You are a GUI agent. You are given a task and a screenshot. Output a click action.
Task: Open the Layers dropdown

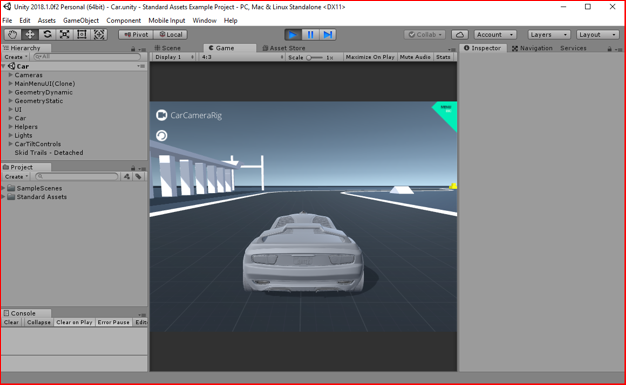coord(549,35)
